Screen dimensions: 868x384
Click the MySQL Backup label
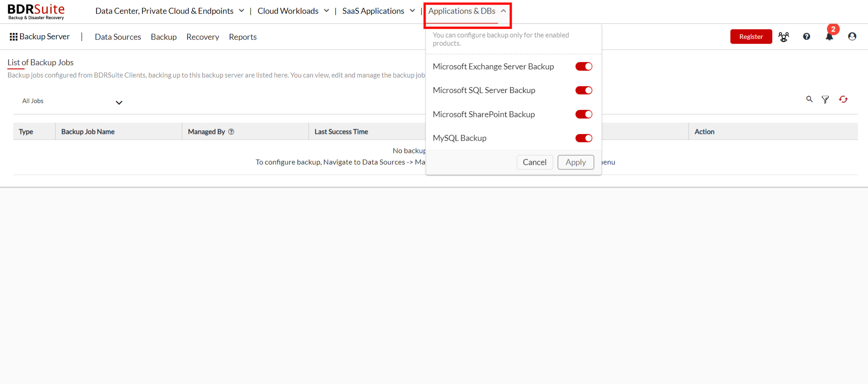point(460,138)
